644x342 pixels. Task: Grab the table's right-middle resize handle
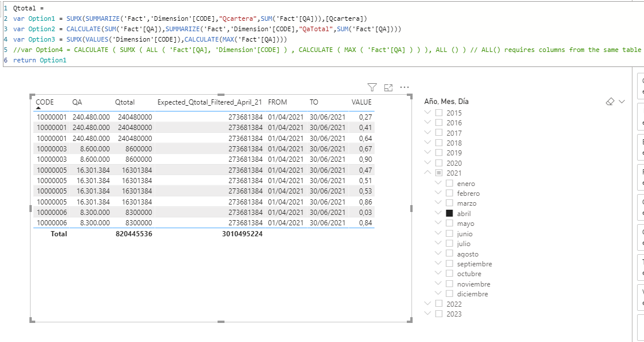coord(411,209)
